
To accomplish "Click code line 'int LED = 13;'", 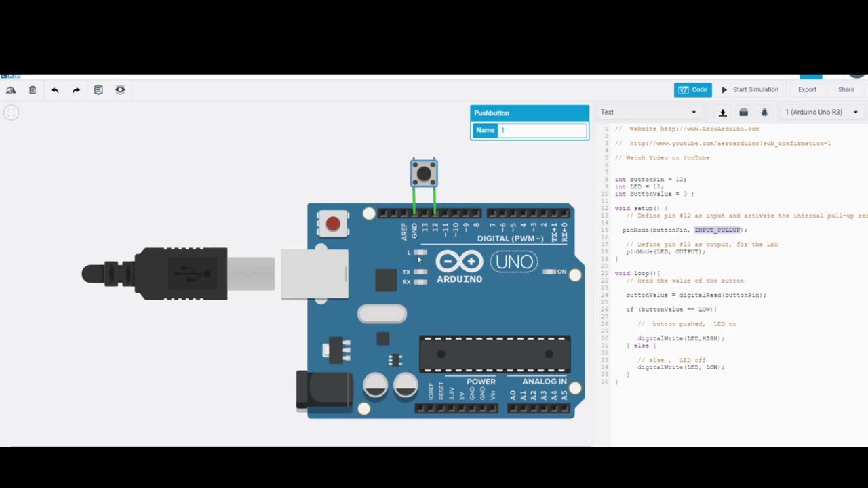I will coord(639,186).
